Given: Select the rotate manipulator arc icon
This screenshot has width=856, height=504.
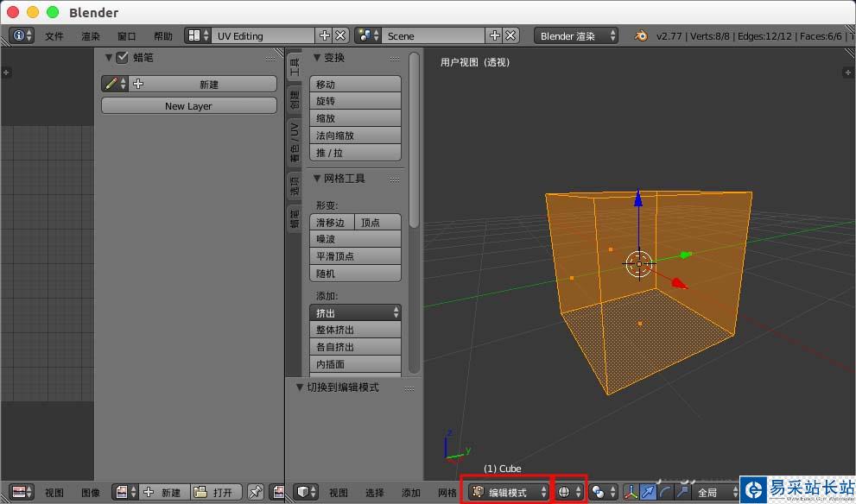Looking at the screenshot, I should 664,492.
